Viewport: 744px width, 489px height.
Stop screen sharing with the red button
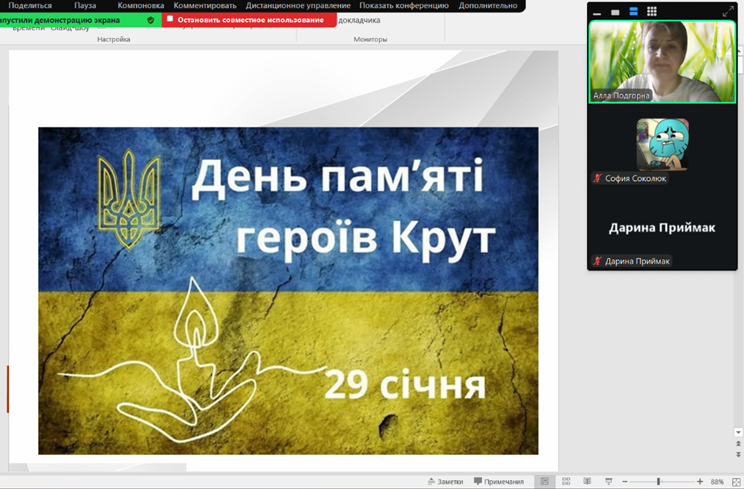[x=250, y=20]
